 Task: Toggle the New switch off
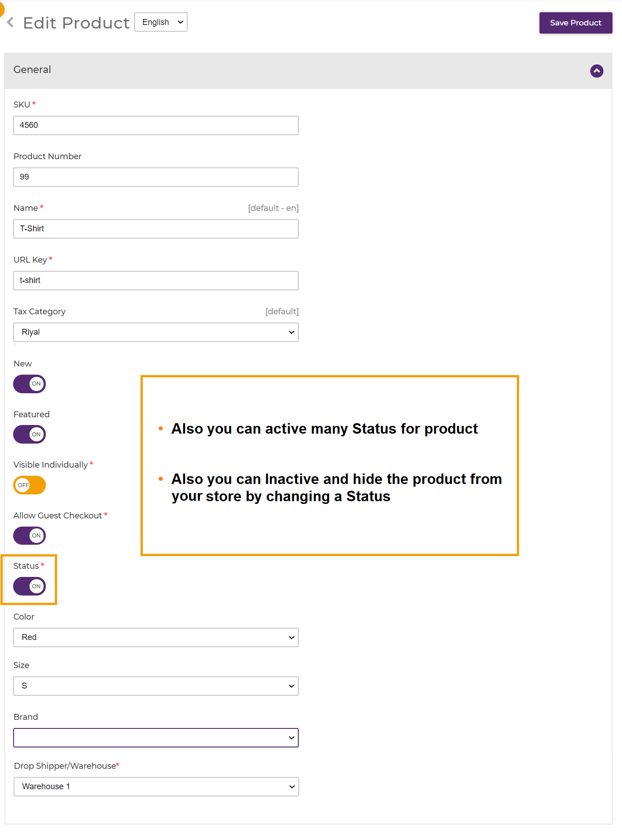[29, 384]
